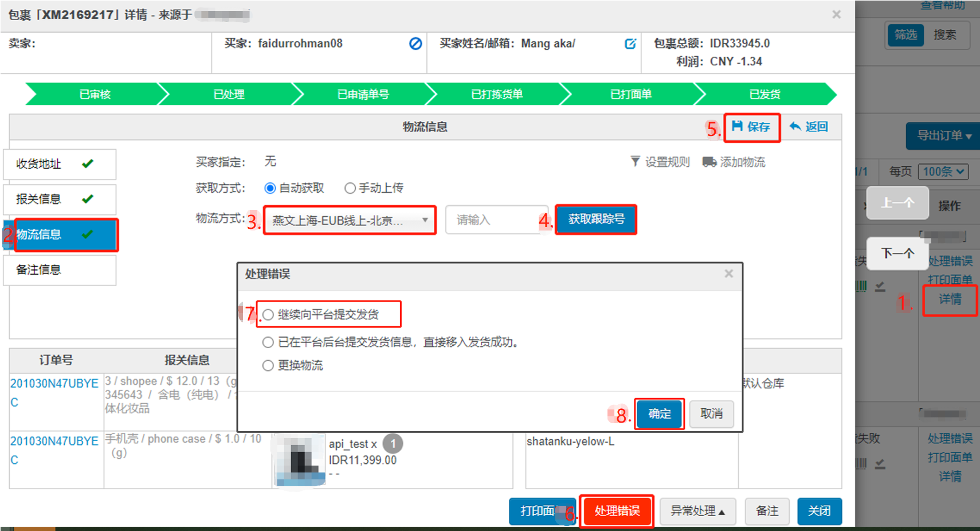
Task: Click second row 详情 link in background
Action: [950, 476]
